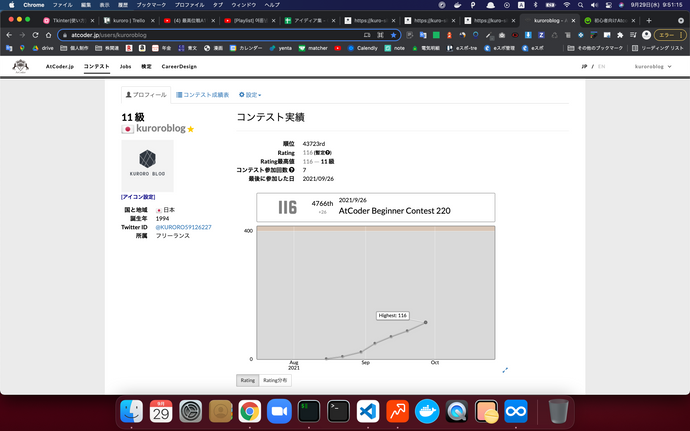
Task: Open Zoom in the Dock
Action: click(279, 412)
